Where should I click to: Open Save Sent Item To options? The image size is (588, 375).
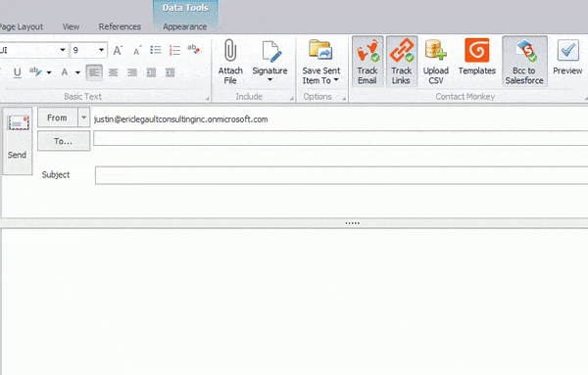[321, 62]
